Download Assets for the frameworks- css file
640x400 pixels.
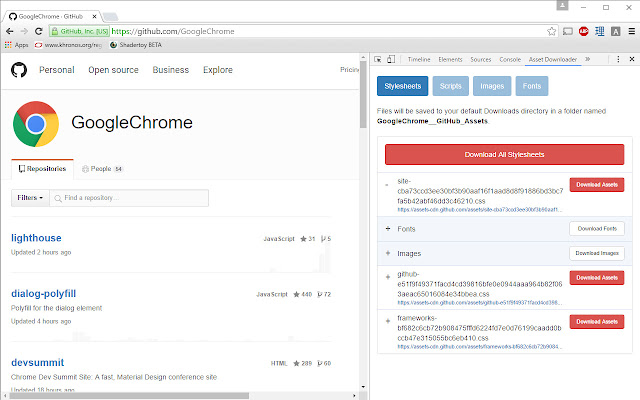(x=597, y=322)
